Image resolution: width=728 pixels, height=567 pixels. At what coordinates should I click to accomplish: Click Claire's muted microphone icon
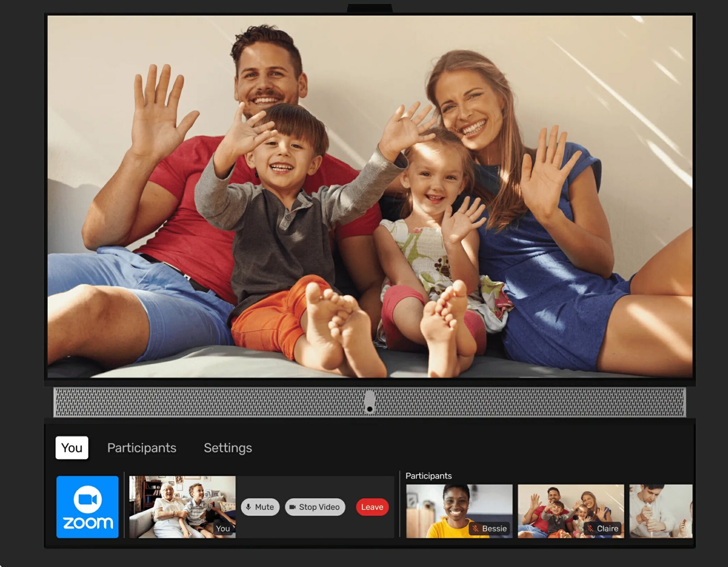pyautogui.click(x=590, y=528)
